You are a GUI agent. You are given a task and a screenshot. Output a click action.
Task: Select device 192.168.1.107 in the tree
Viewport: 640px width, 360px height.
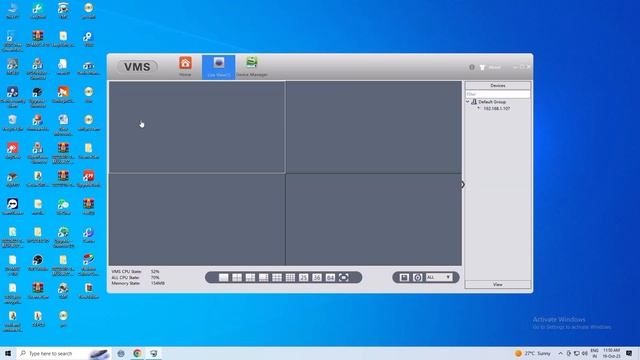pyautogui.click(x=496, y=109)
